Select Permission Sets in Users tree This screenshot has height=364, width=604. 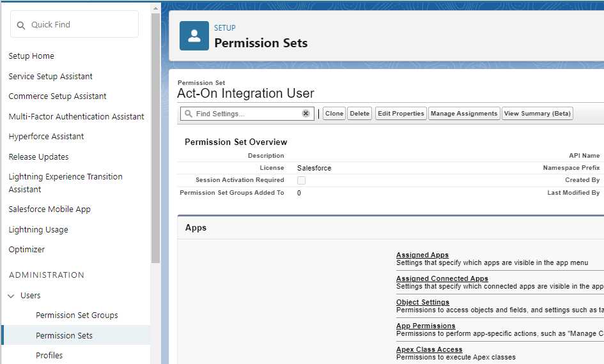pyautogui.click(x=65, y=335)
